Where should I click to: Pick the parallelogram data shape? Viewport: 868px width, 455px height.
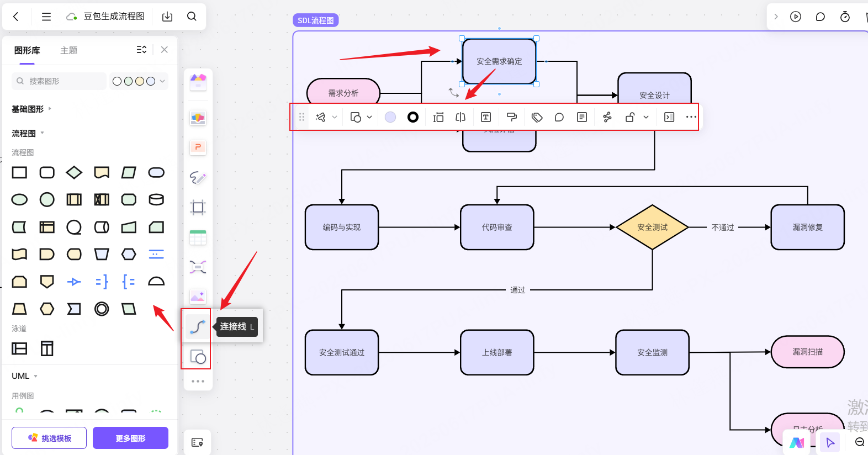[129, 173]
